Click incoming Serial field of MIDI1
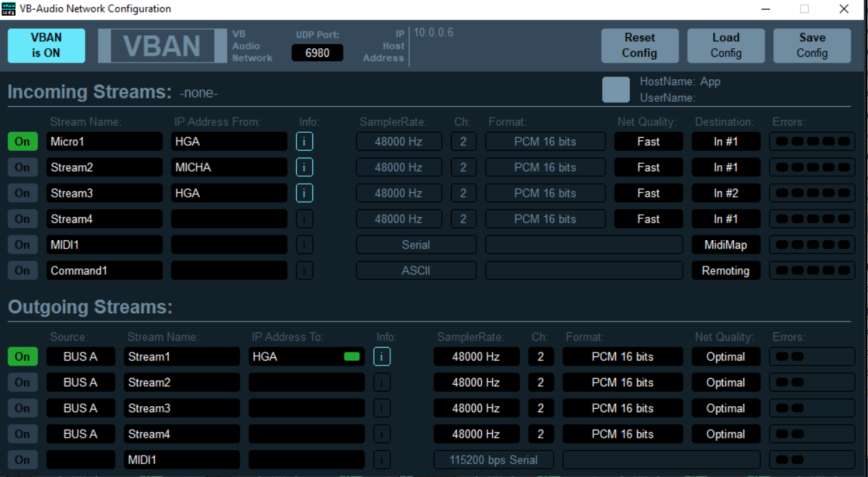 pyautogui.click(x=416, y=245)
